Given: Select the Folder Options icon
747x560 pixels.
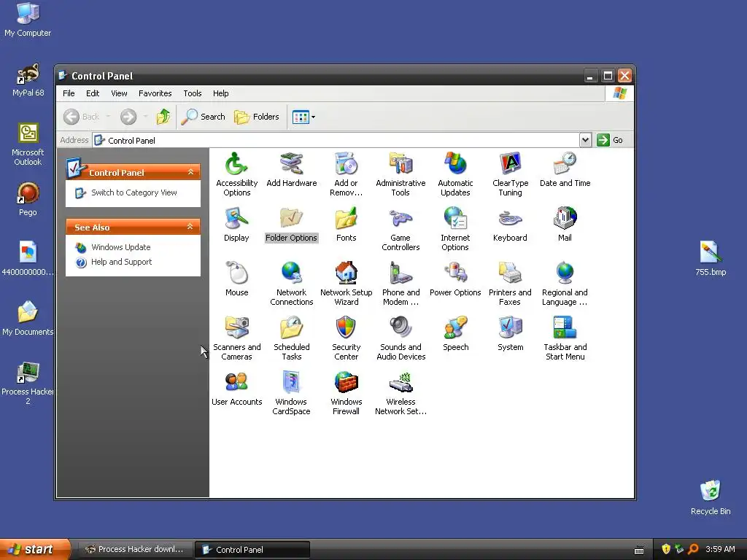Looking at the screenshot, I should [291, 219].
